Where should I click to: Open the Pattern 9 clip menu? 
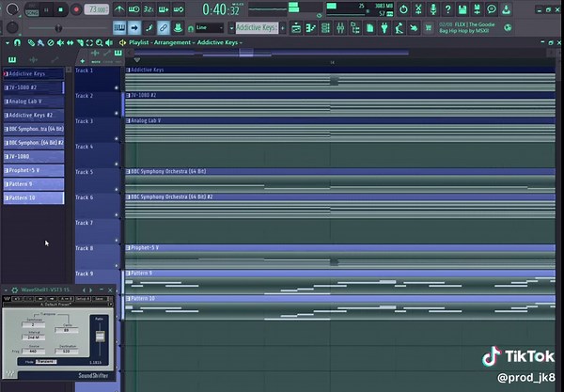128,273
